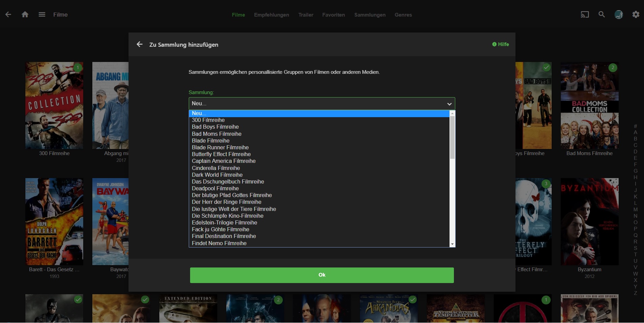Switch to the Empfehlungen tab
This screenshot has height=323, width=644.
click(x=272, y=15)
